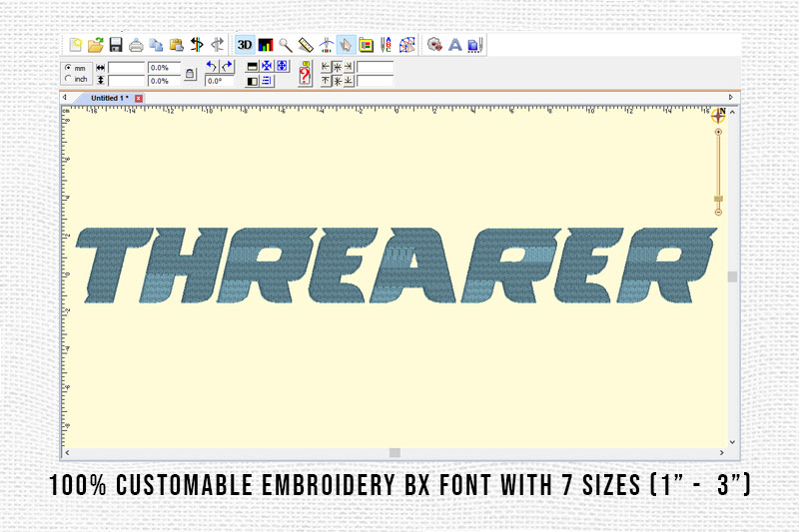Click the grayed-out redo stitch arrow icon

tap(217, 45)
